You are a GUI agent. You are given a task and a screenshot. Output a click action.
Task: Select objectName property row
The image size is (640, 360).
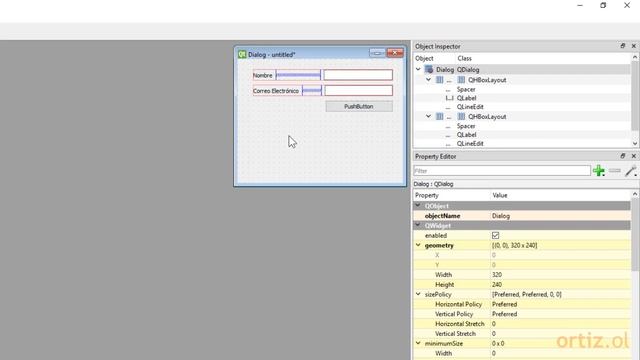point(522,216)
